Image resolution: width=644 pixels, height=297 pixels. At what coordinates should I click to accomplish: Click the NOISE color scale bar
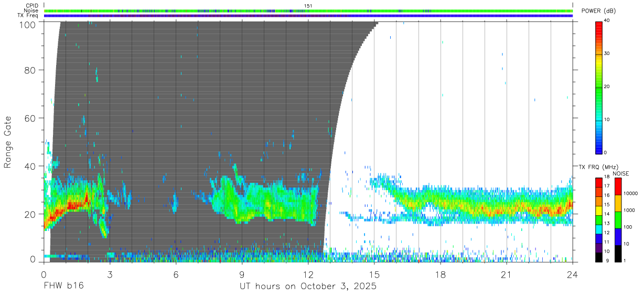[618, 219]
